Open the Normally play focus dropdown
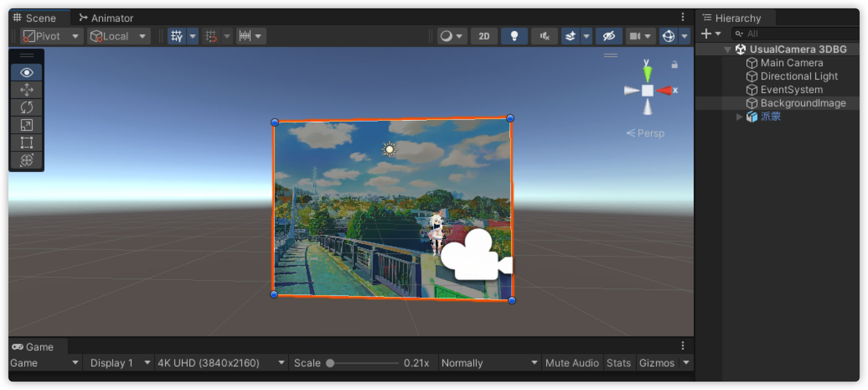868x390 pixels. (489, 363)
